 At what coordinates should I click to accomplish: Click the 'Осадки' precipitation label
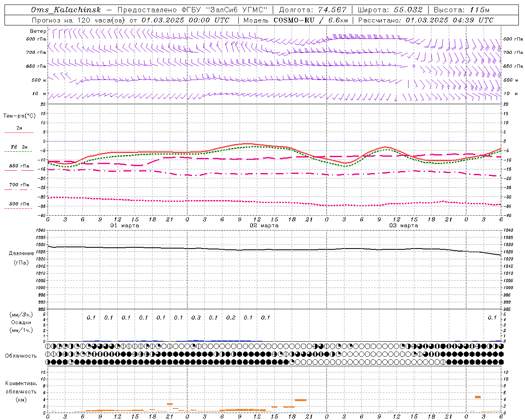[21, 322]
